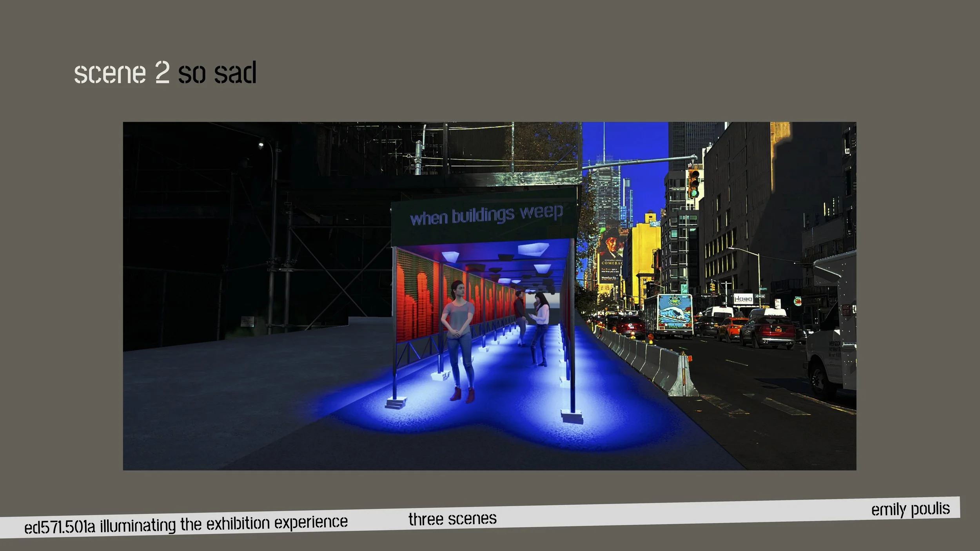Click the 'so sad' heading text

217,73
